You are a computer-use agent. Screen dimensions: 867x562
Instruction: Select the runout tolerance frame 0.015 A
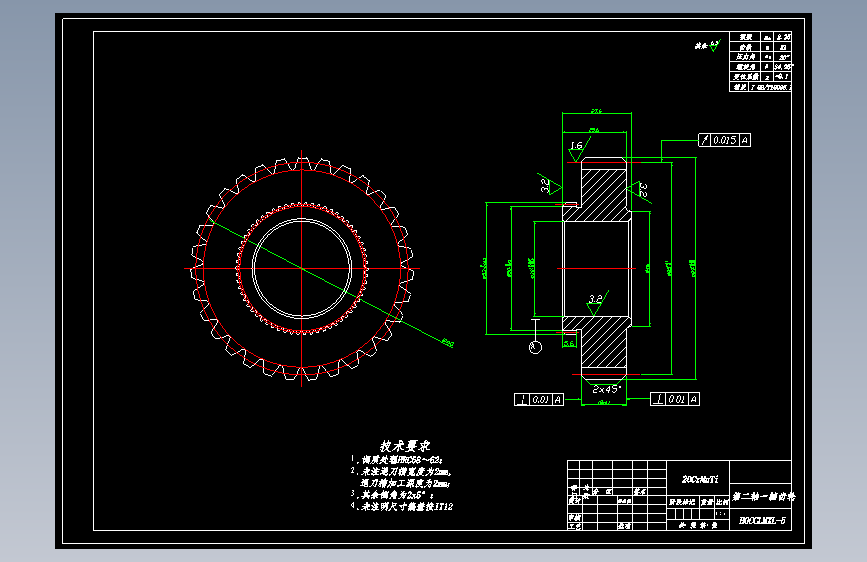[x=724, y=140]
